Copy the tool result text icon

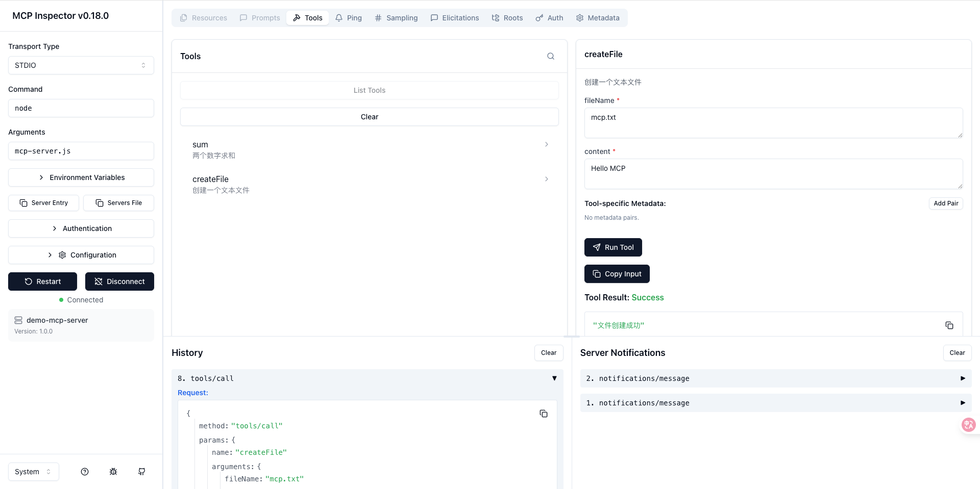pyautogui.click(x=949, y=325)
